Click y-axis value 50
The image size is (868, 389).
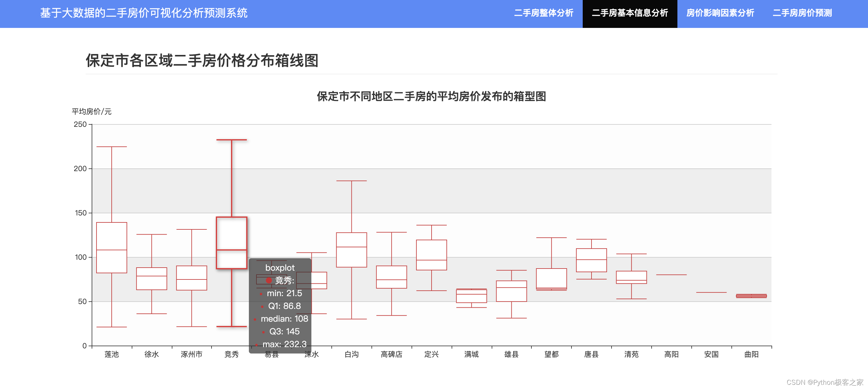pyautogui.click(x=83, y=301)
